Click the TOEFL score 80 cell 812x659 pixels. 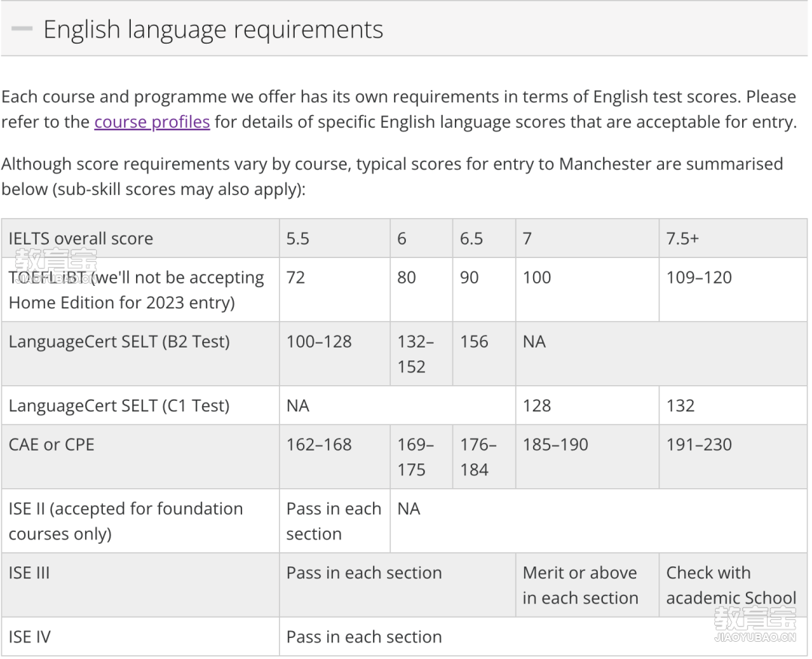click(421, 290)
